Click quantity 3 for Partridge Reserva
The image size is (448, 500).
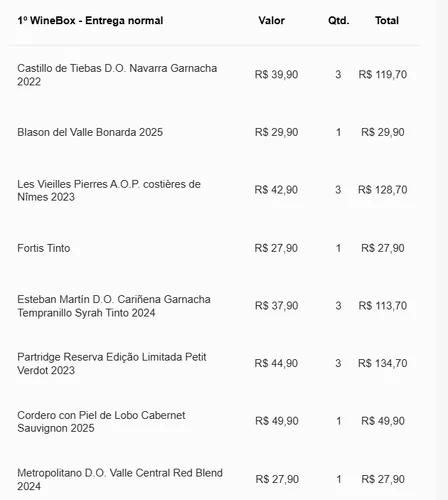click(338, 363)
